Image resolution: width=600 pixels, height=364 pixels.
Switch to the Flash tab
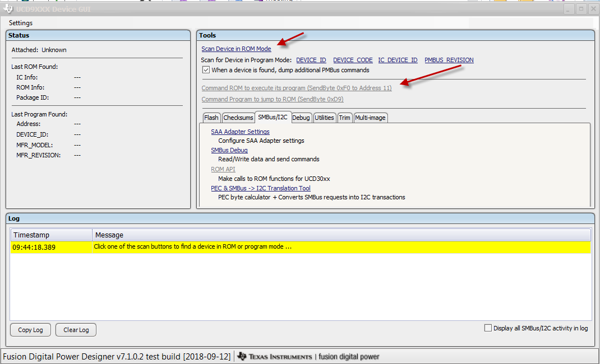click(x=211, y=118)
